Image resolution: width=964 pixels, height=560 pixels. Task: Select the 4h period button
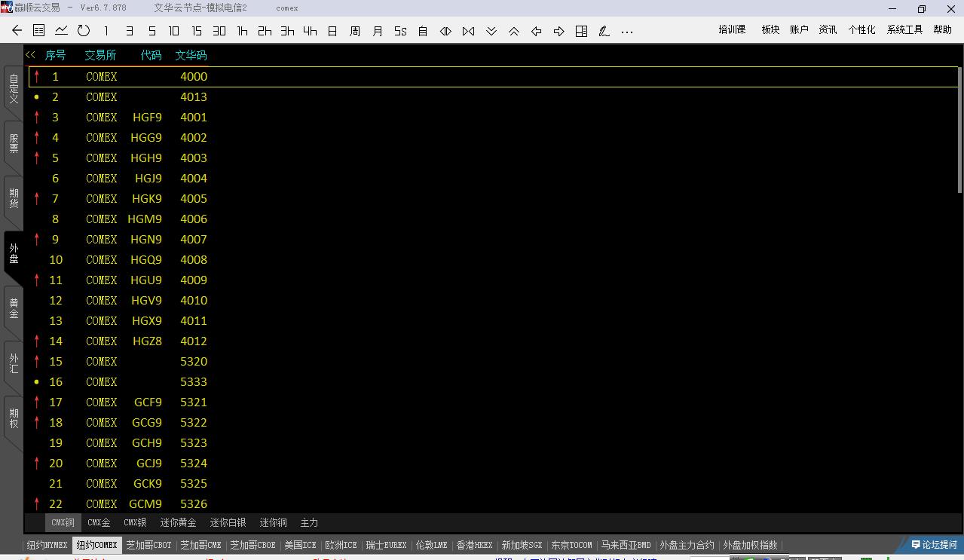[x=310, y=31]
